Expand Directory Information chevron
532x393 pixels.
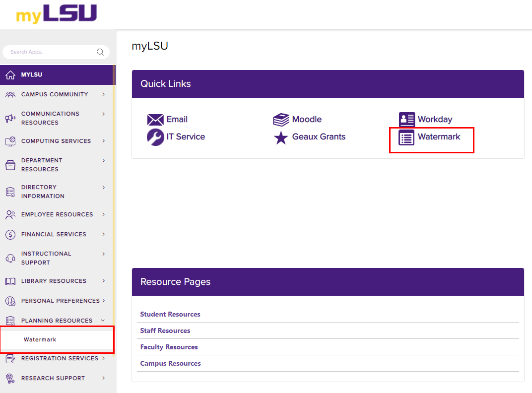(104, 188)
